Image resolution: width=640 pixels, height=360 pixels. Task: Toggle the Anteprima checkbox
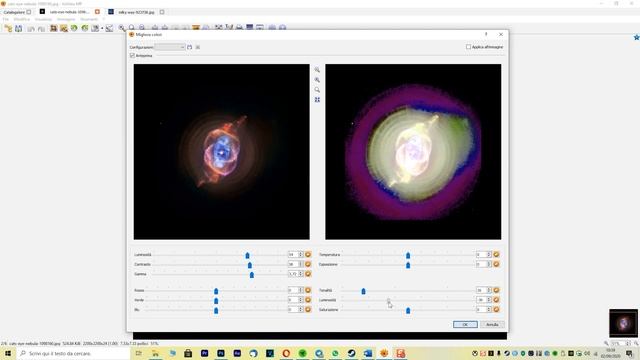click(x=132, y=55)
